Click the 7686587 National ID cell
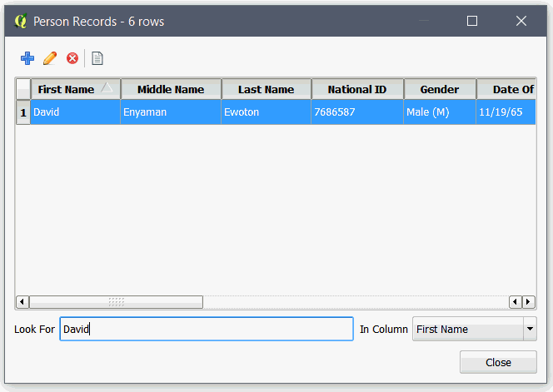The width and height of the screenshot is (553, 392). [x=357, y=112]
